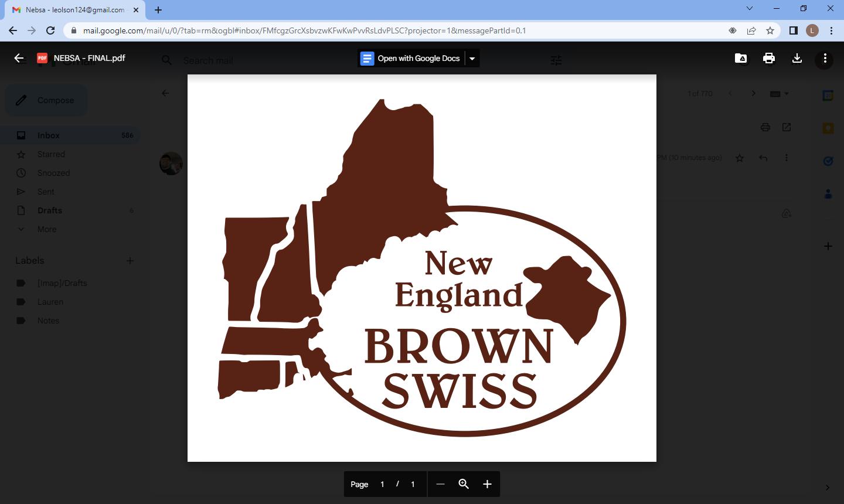Screen dimensions: 844x504
Task: Go back in browser history
Action: tap(13, 30)
